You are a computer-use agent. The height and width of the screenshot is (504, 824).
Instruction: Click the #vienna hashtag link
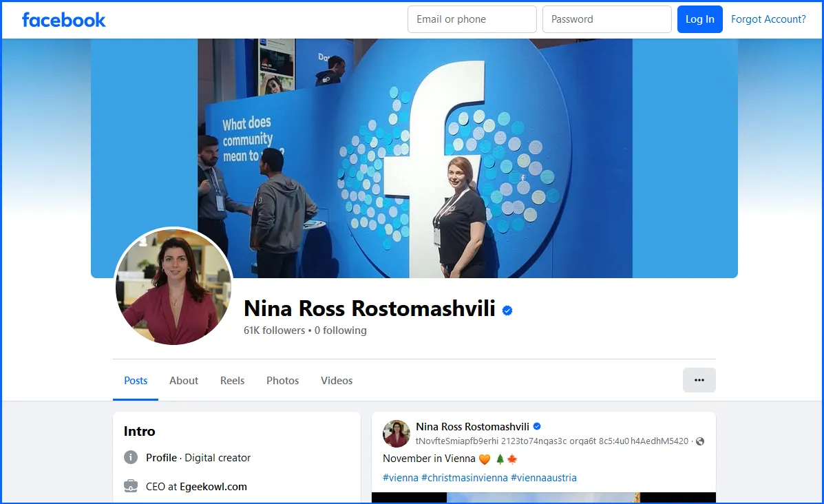(x=401, y=477)
